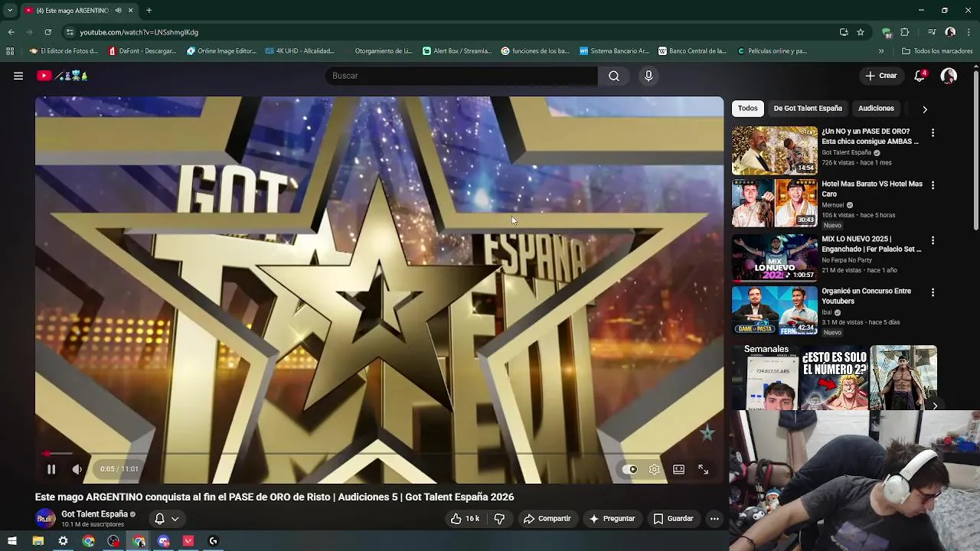Open video settings gear

654,469
